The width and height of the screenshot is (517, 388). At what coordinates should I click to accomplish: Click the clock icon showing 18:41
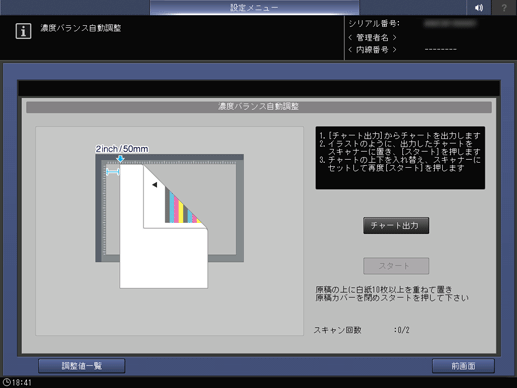point(6,382)
